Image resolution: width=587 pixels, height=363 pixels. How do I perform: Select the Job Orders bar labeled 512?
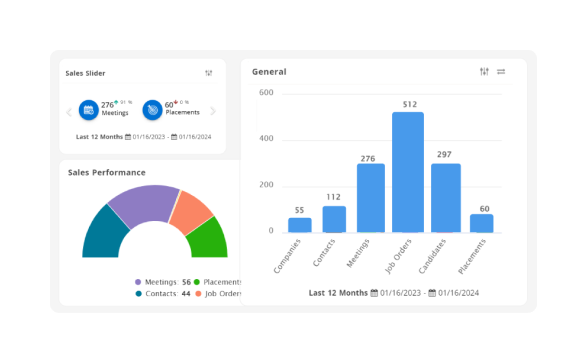click(408, 172)
